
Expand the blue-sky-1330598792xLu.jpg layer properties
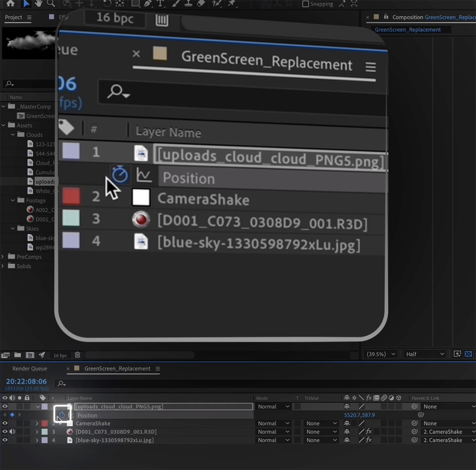(x=37, y=440)
